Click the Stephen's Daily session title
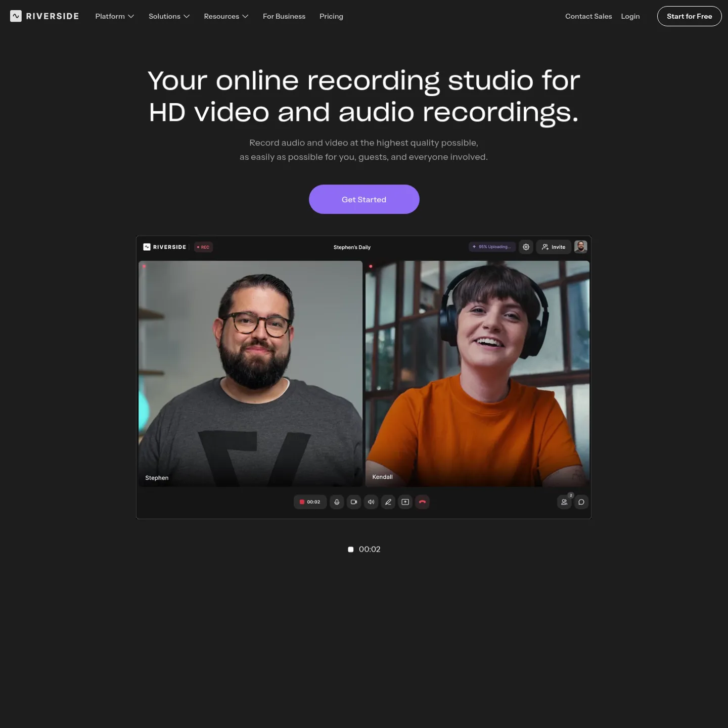Screen dimensions: 728x728 coord(352,247)
